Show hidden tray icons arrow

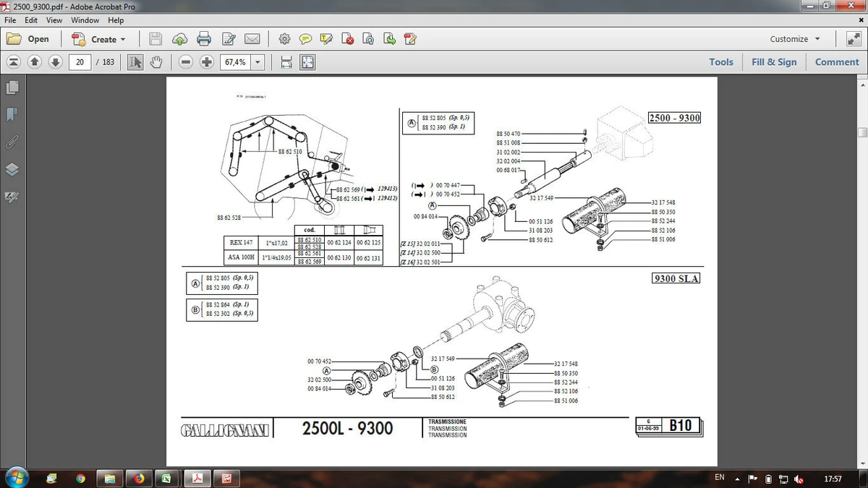click(737, 479)
